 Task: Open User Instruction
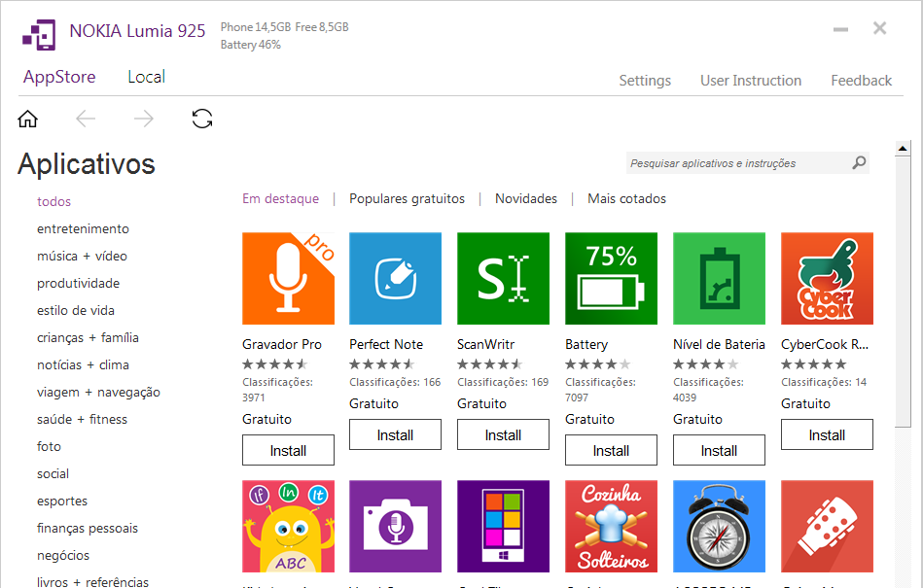(751, 81)
